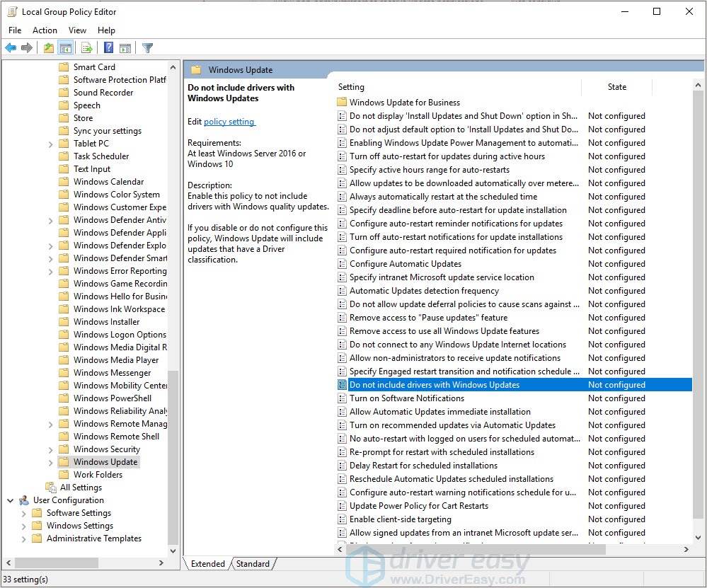This screenshot has width=707, height=588.
Task: Toggle the Show/Hide Action Pane icon
Action: pos(125,47)
